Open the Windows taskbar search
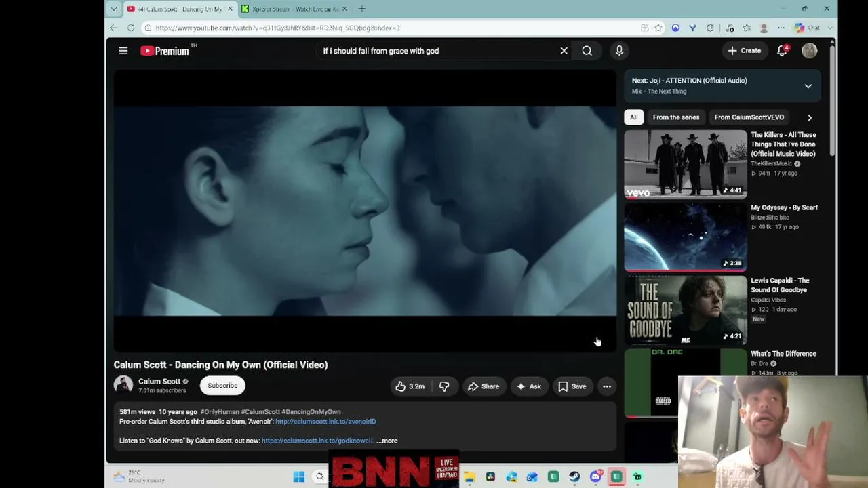 (x=320, y=476)
